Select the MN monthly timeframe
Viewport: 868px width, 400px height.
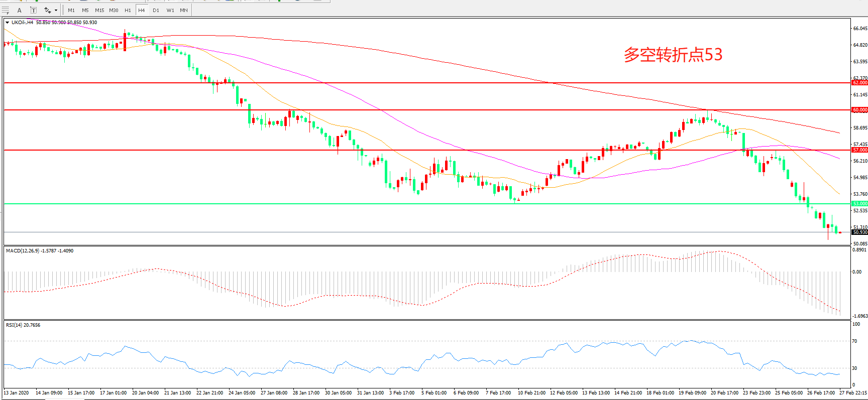(x=184, y=10)
